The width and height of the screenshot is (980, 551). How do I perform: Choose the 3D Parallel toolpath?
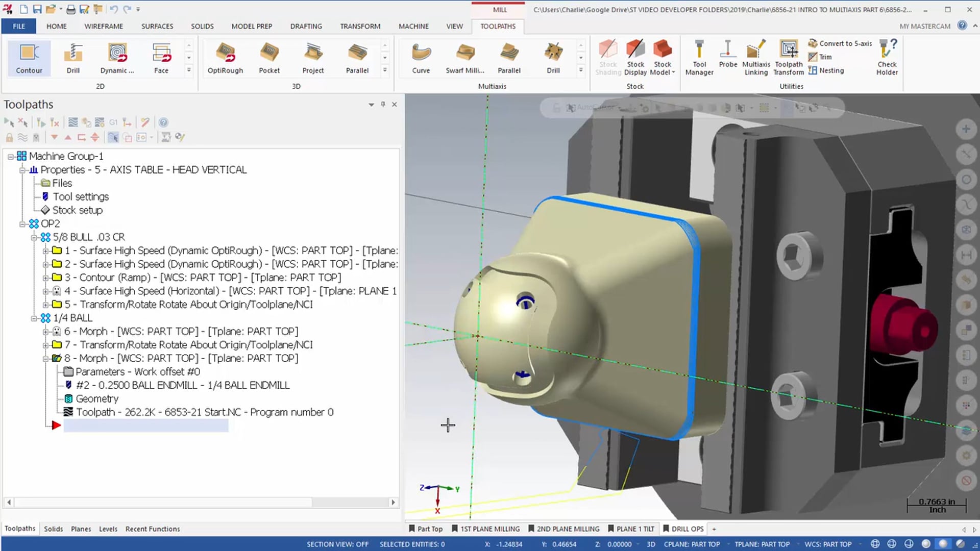(357, 59)
